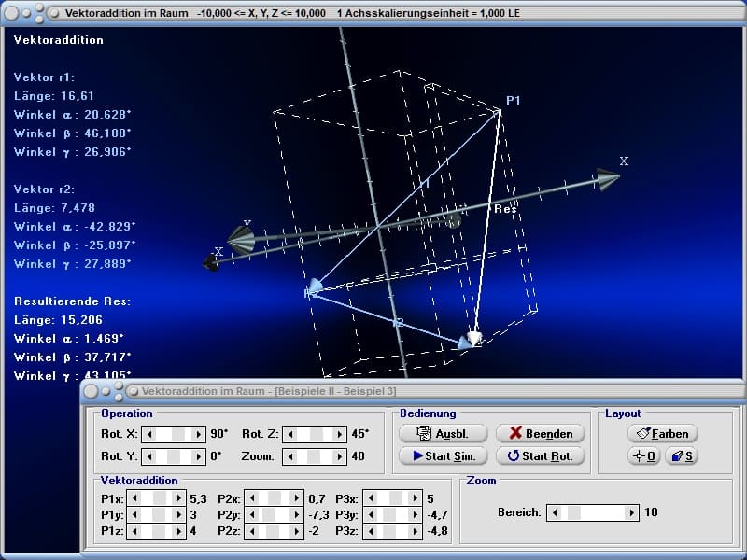This screenshot has width=747, height=560.
Task: Decrease Rot. Y with its left arrow
Action: click(149, 456)
